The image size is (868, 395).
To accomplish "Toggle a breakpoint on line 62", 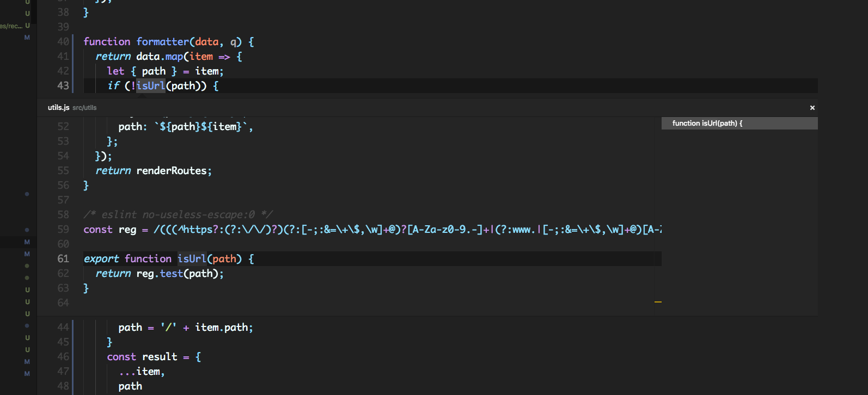I will (49, 273).
